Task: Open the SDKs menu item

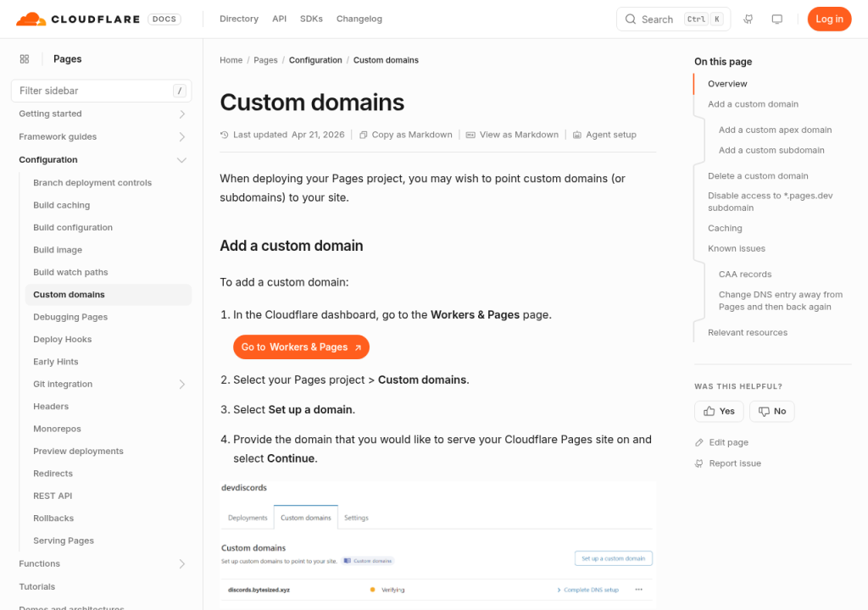Action: tap(311, 19)
